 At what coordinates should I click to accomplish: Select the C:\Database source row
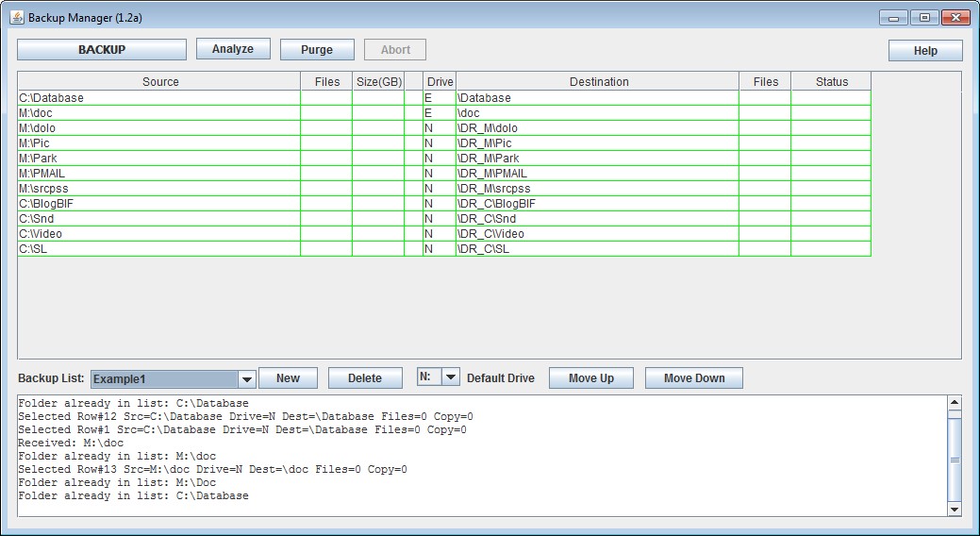[x=158, y=98]
